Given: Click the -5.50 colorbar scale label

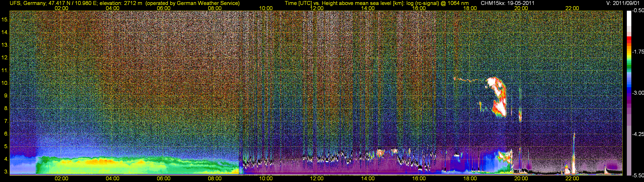Looking at the screenshot, I should click(638, 176).
